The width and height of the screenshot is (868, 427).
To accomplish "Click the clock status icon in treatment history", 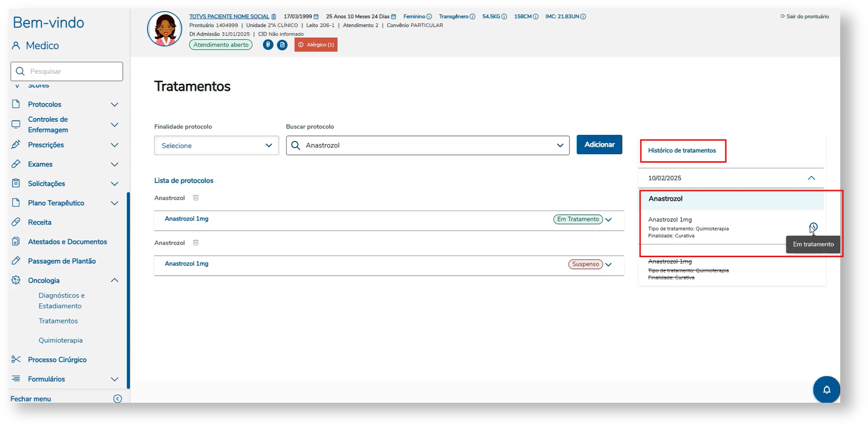I will (813, 227).
